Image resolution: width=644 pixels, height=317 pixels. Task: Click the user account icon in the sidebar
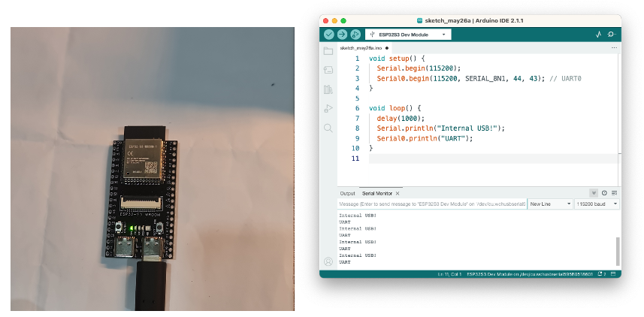click(x=328, y=261)
